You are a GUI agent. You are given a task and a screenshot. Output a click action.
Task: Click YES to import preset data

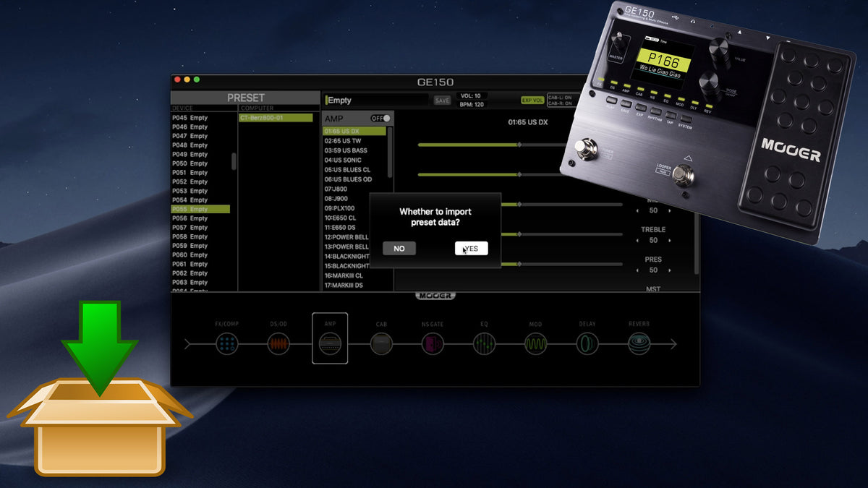tap(472, 249)
